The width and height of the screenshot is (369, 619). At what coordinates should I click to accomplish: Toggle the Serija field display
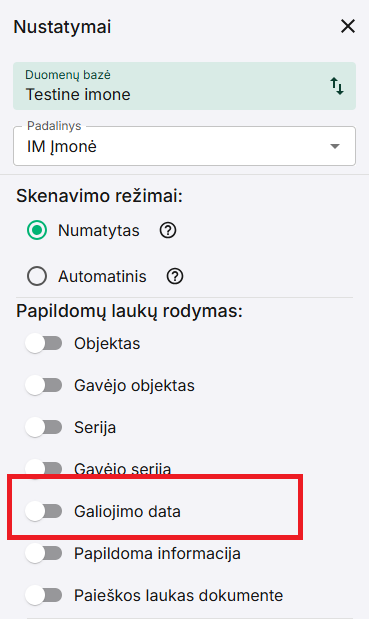coord(44,427)
